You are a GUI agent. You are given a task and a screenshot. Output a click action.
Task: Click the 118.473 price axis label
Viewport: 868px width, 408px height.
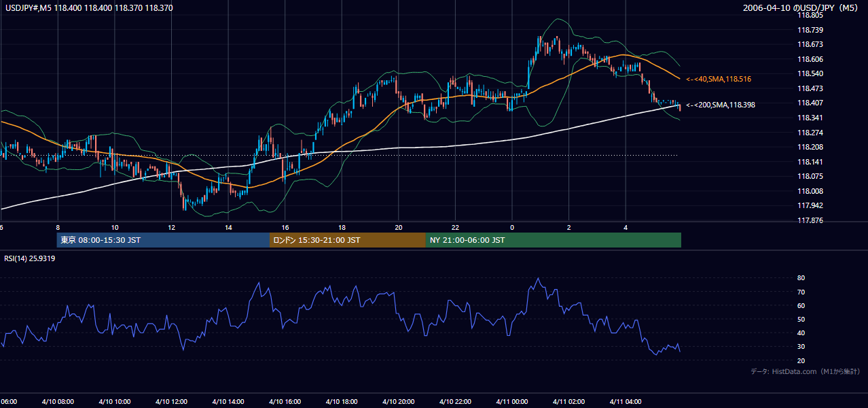coord(810,88)
